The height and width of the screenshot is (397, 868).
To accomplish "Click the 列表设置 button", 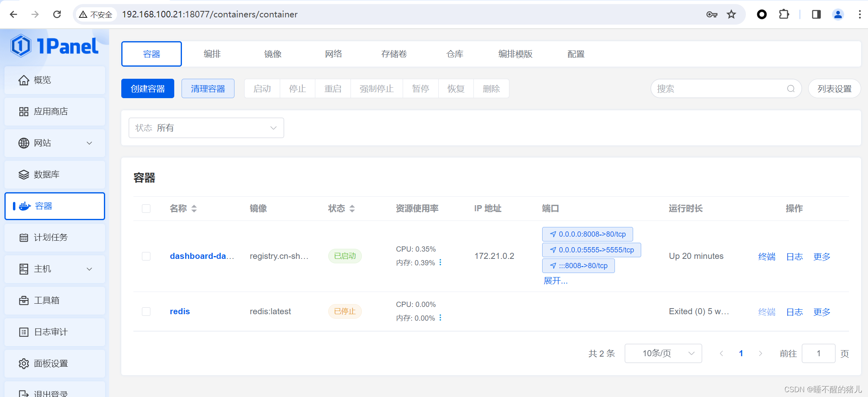I will tap(834, 88).
